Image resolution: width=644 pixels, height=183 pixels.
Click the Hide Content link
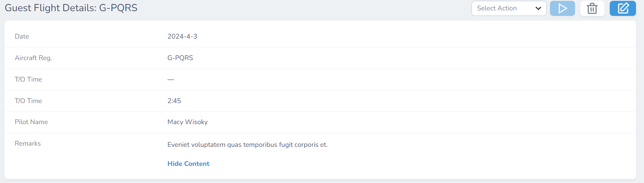188,164
